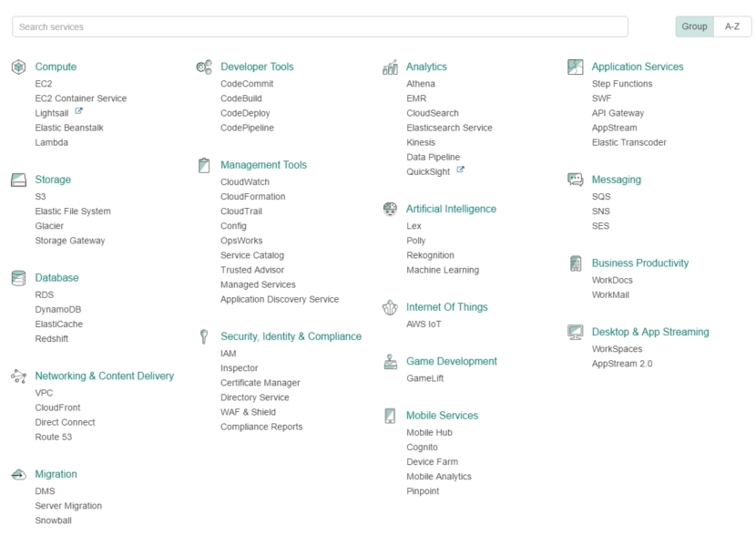Open WorkDocs
Image resolution: width=756 pixels, height=546 pixels.
click(x=612, y=280)
